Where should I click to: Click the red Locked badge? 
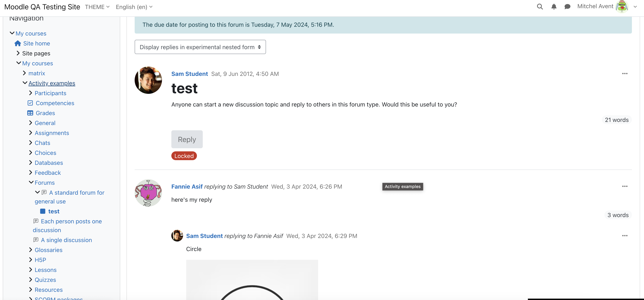coord(184,156)
